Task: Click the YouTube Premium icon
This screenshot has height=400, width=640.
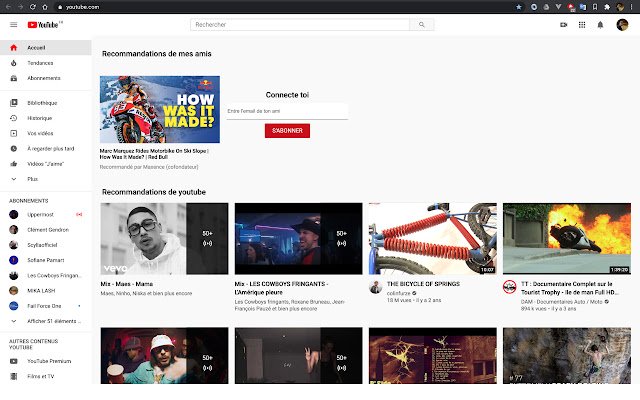Action: [x=13, y=361]
